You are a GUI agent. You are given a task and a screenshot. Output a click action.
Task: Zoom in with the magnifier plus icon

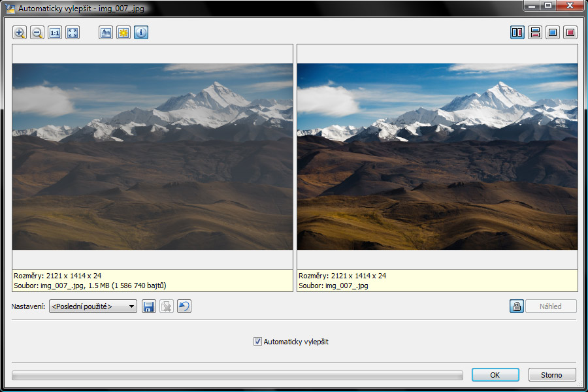(20, 33)
